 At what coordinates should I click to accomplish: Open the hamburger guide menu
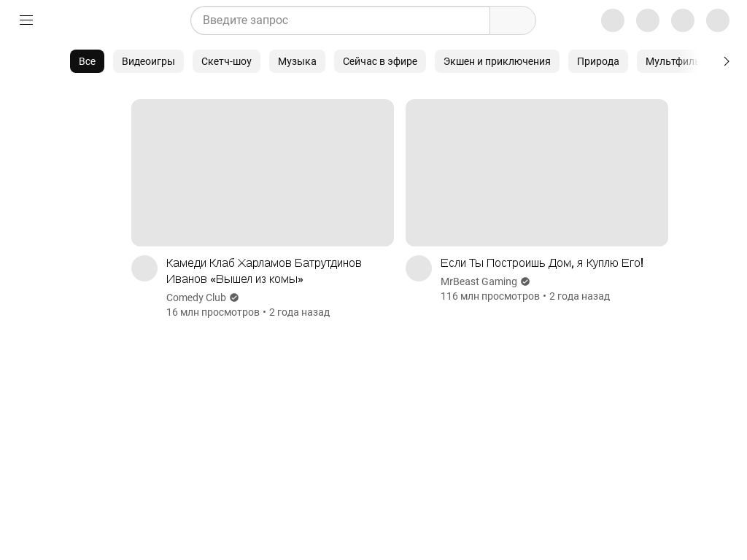click(26, 20)
